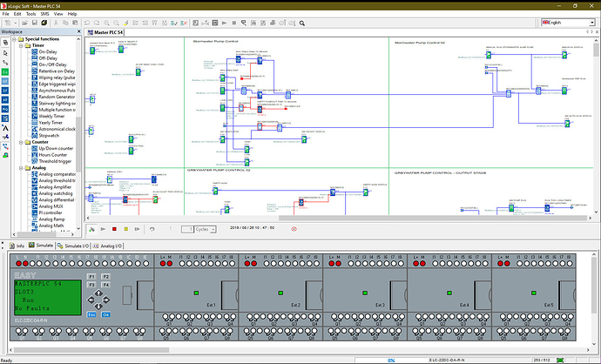Close the Workspace panel
The height and width of the screenshot is (364, 601).
78,31
